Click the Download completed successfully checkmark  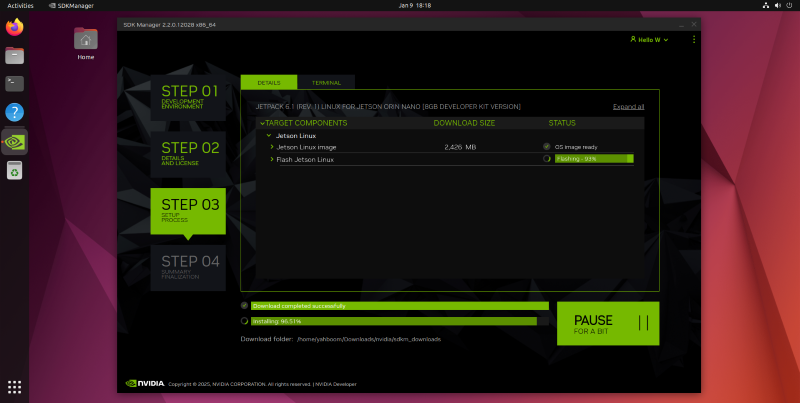coord(244,305)
